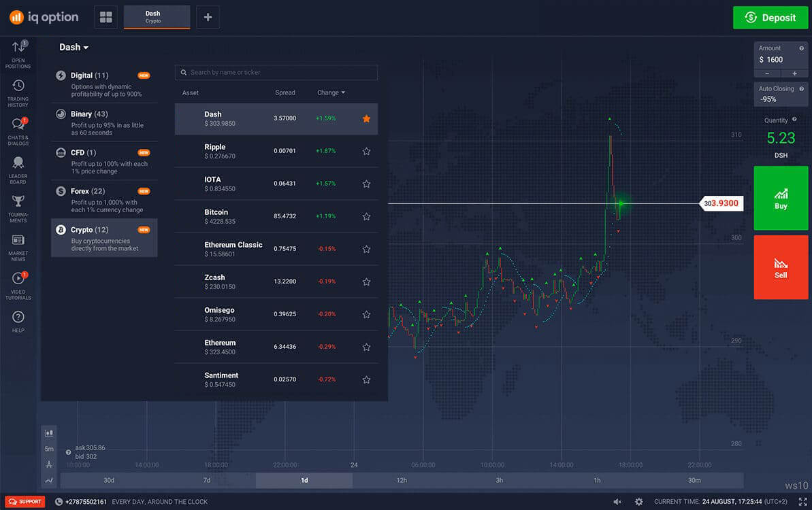Open settings gear in status bar
This screenshot has width=812, height=510.
(639, 502)
